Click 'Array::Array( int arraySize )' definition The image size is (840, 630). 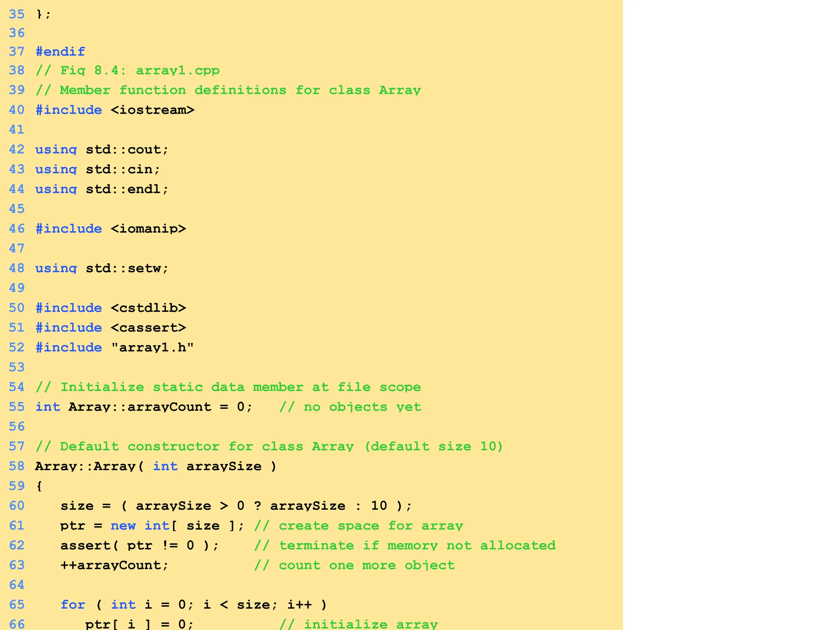(156, 466)
